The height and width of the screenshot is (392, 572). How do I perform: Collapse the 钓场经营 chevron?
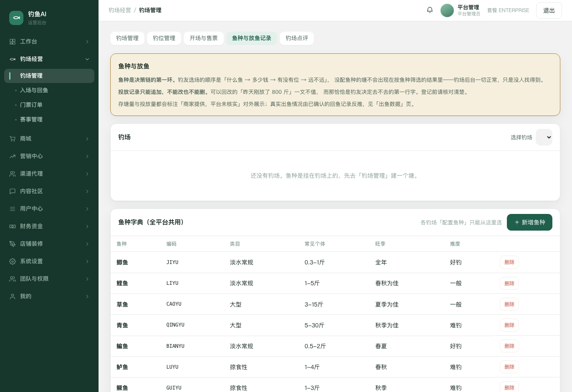(x=87, y=59)
